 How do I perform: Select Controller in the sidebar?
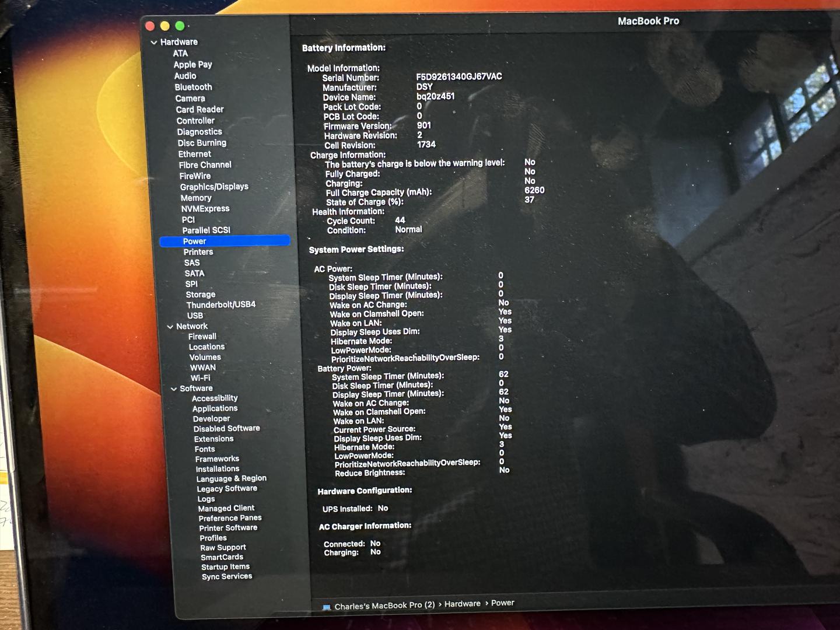[195, 121]
